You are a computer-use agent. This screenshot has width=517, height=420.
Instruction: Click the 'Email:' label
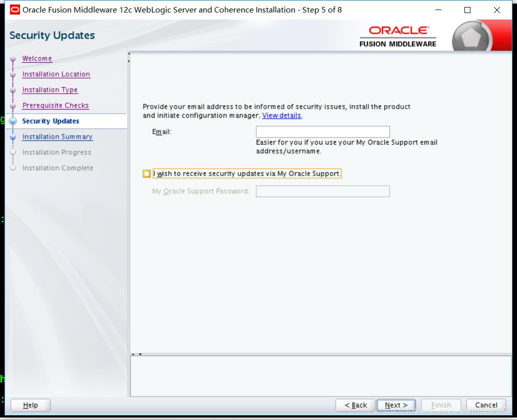point(162,132)
